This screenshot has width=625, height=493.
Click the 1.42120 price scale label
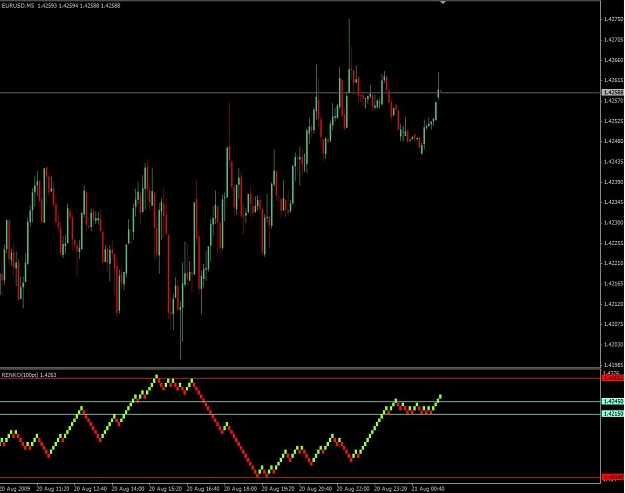(x=613, y=304)
